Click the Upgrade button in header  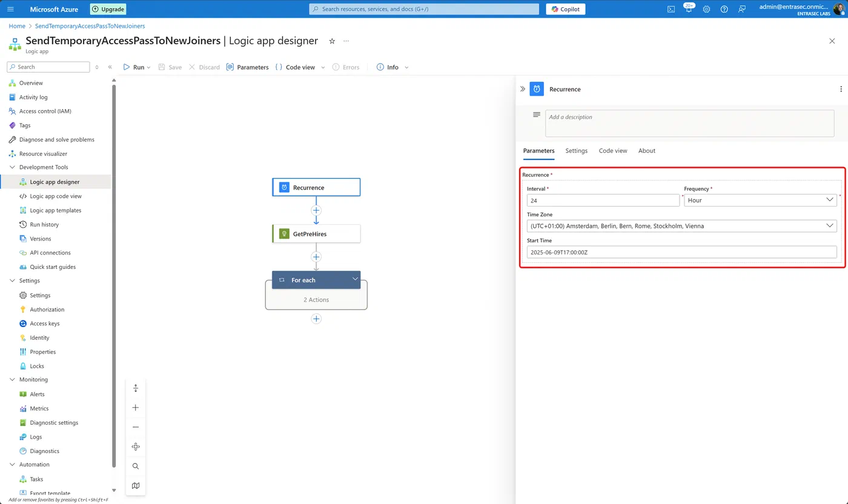(x=108, y=9)
